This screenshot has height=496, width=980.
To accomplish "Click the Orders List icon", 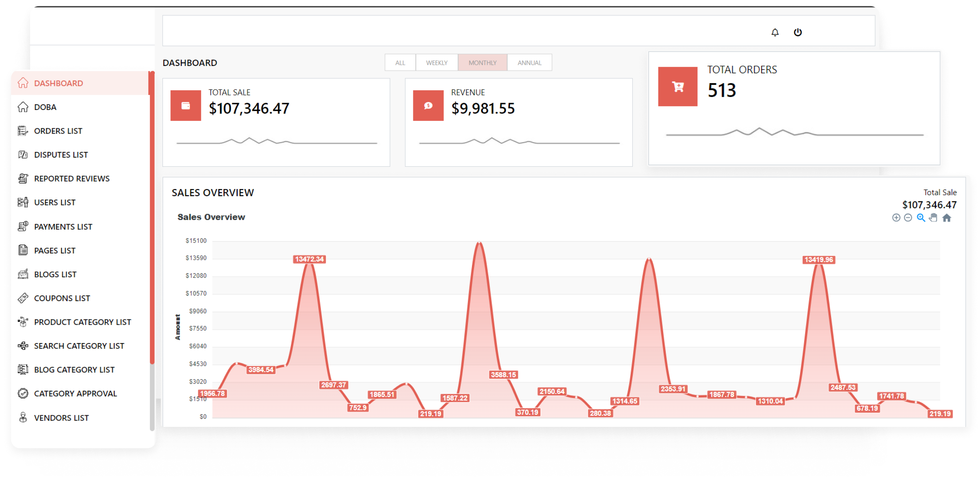I will click(23, 131).
